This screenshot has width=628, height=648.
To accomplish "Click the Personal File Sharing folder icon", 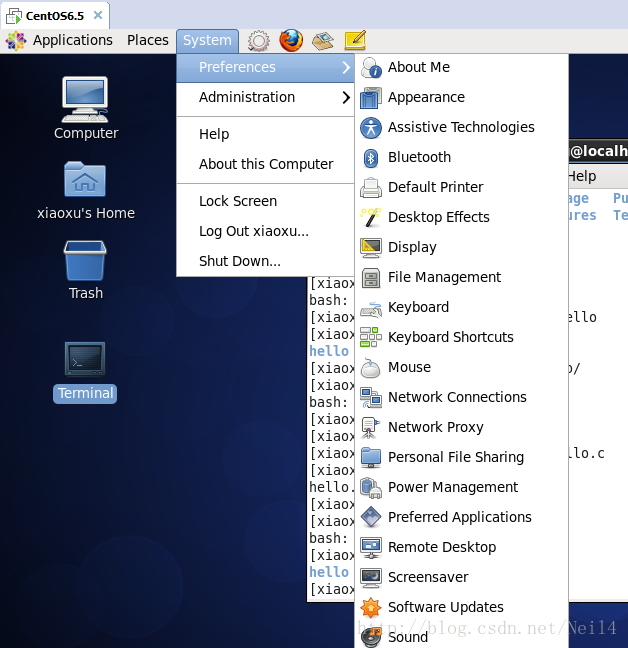I will pos(371,457).
